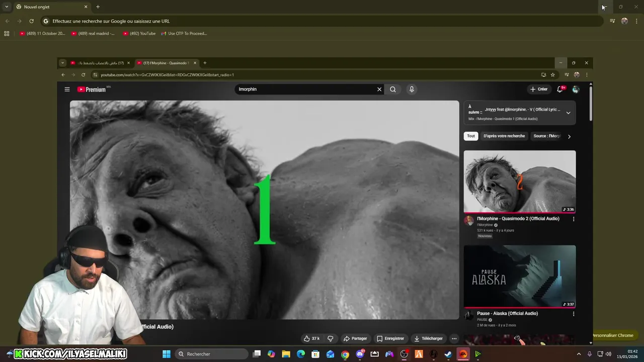Open outer Chrome three-dot menu

[637, 21]
